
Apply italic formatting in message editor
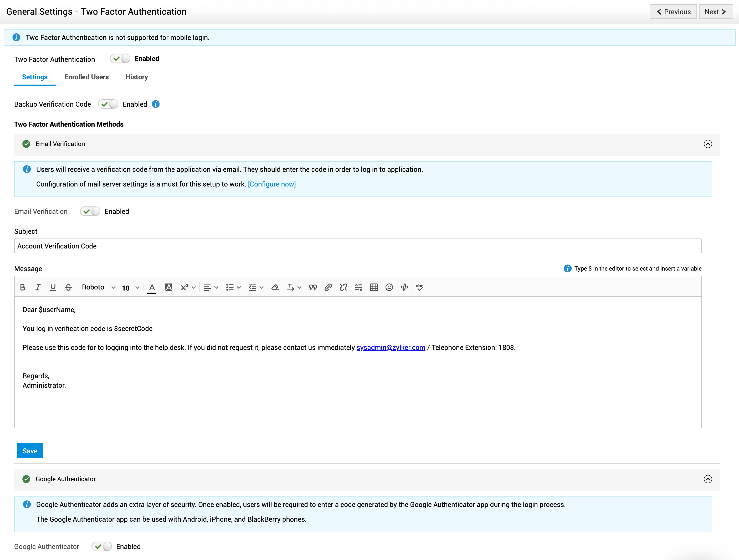click(x=38, y=287)
